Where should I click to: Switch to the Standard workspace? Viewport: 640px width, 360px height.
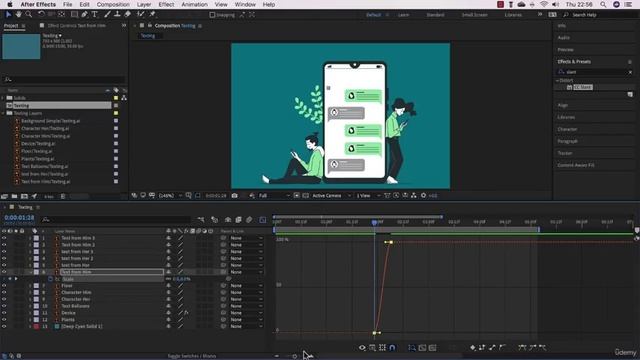pos(435,15)
